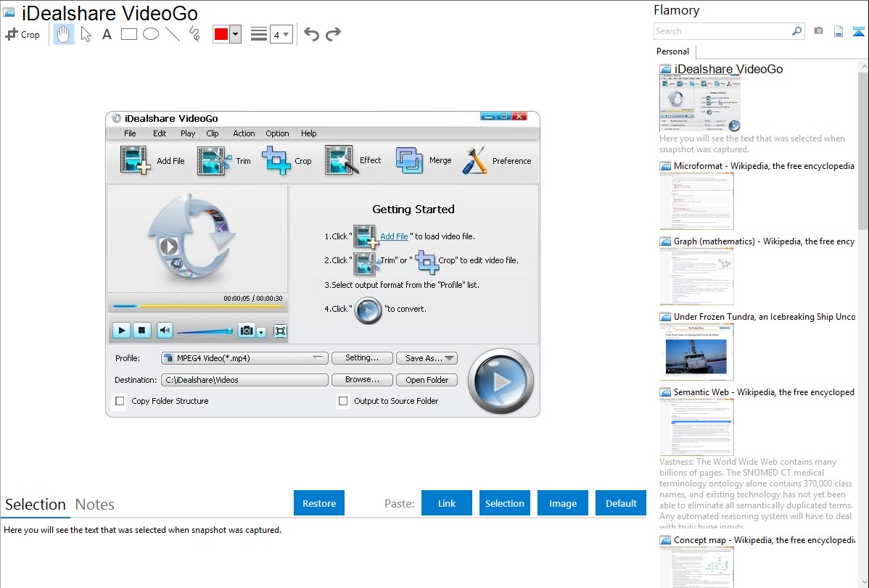
Task: Click the search magnifier icon
Action: [x=797, y=31]
